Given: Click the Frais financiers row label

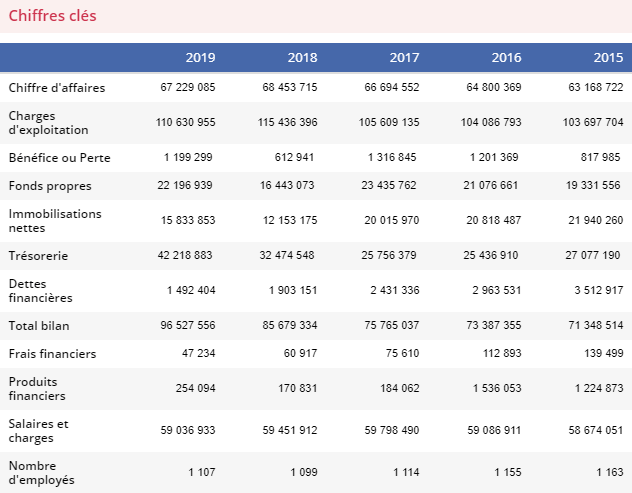Looking at the screenshot, I should 52,354.
